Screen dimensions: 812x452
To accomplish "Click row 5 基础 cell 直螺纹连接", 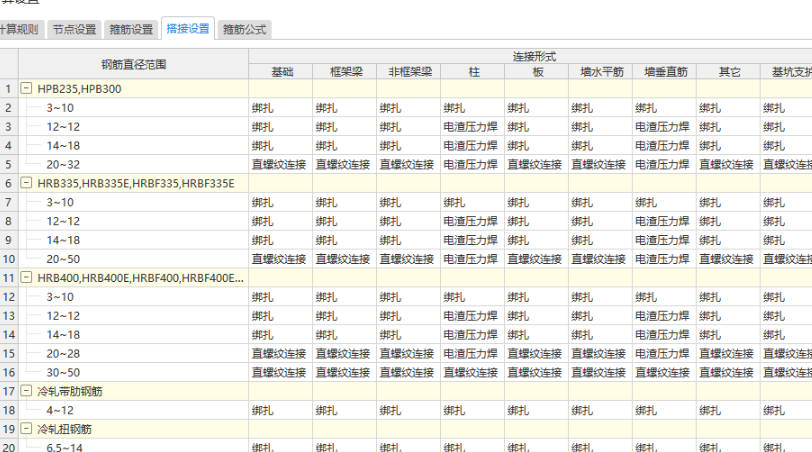I will (x=280, y=165).
